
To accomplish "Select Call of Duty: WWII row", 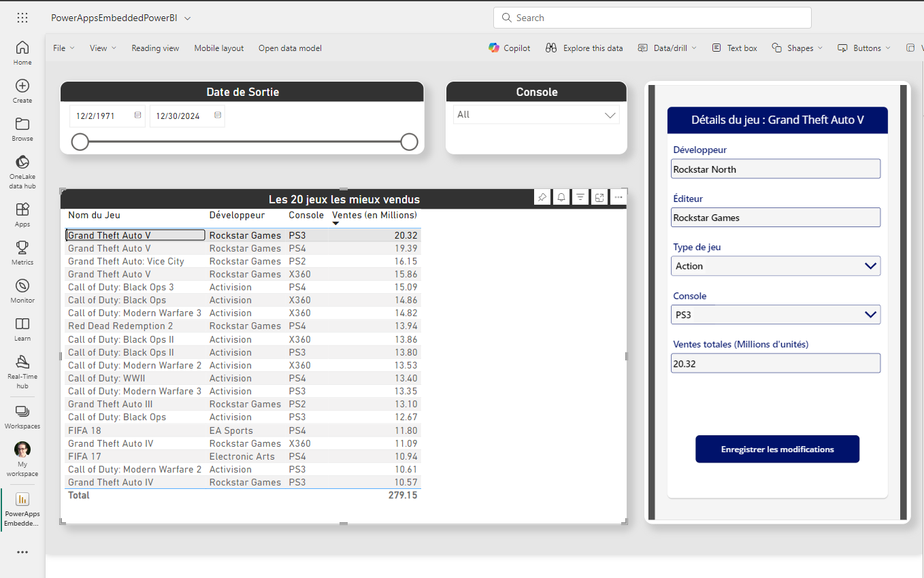I will (x=243, y=378).
